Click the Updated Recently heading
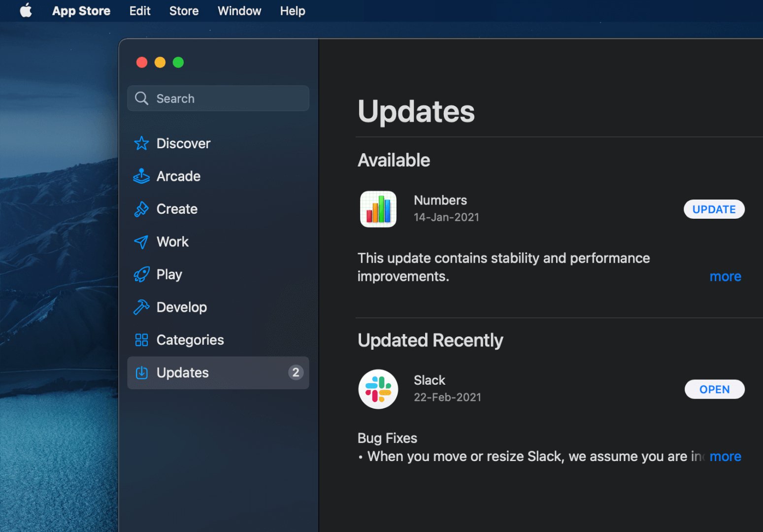 click(x=430, y=340)
